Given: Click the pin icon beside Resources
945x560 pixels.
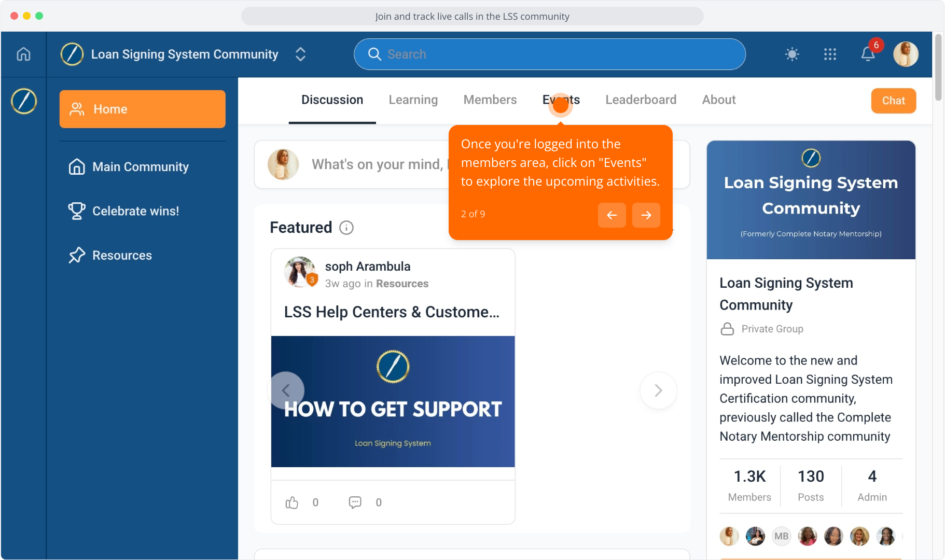Looking at the screenshot, I should tap(77, 255).
